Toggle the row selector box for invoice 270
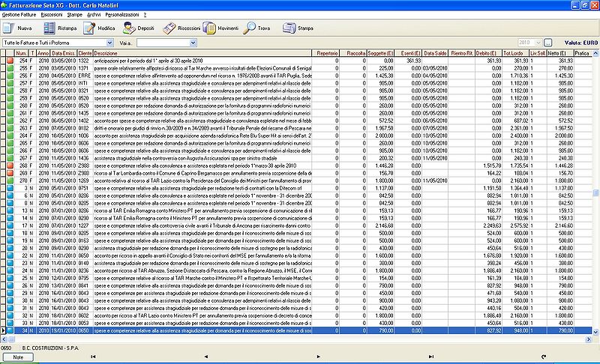 point(3,181)
